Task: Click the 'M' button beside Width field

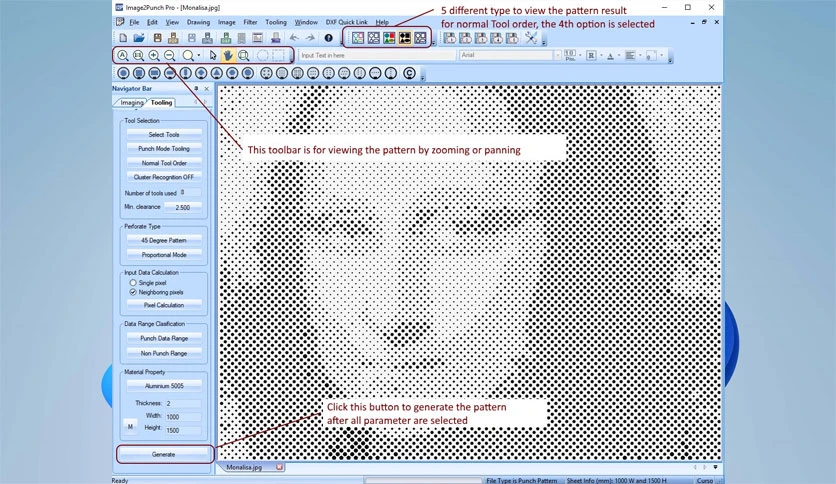Action: [130, 427]
